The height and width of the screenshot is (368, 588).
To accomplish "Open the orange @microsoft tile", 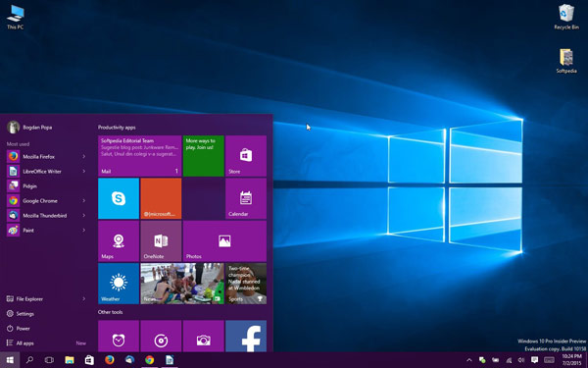I will click(161, 198).
